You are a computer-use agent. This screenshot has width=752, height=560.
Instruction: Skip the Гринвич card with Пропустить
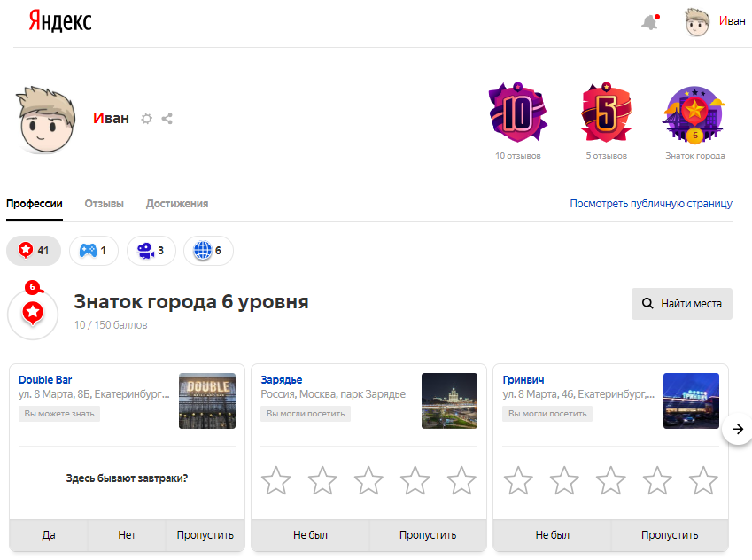click(x=670, y=535)
